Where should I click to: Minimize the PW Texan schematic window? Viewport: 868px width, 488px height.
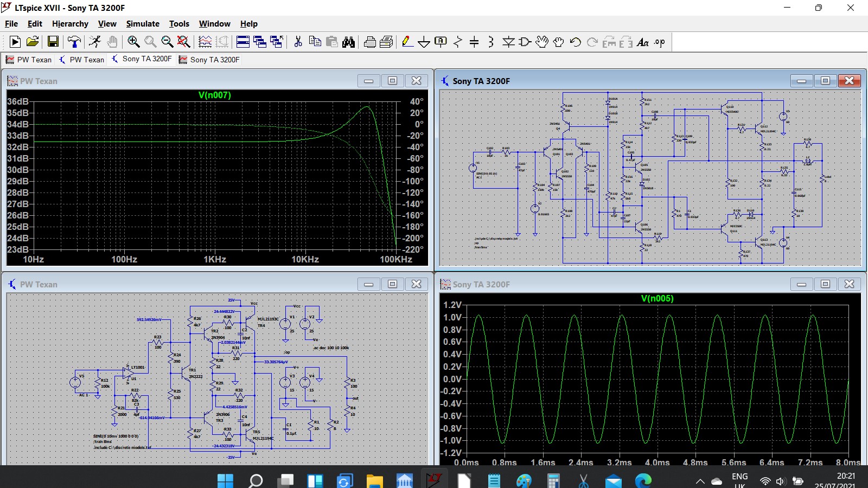pyautogui.click(x=368, y=284)
